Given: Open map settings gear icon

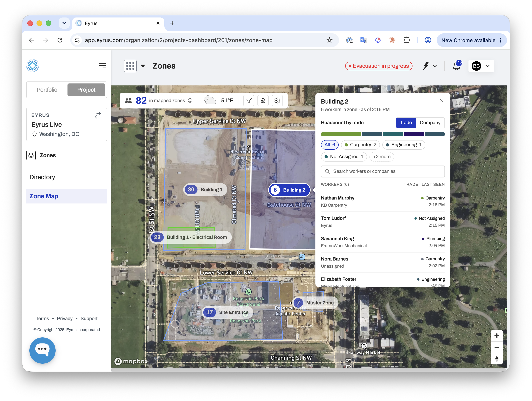Looking at the screenshot, I should 277,101.
